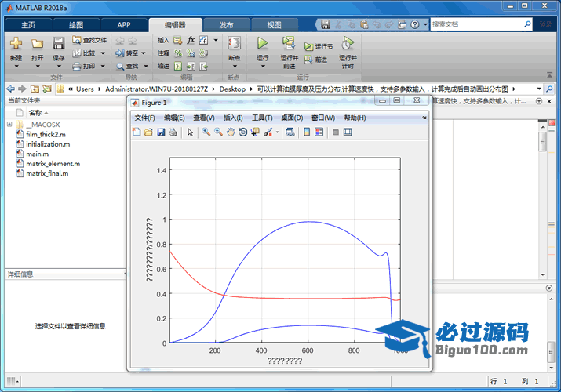
Task: Click the Breakpoints (断点) icon
Action: click(234, 45)
